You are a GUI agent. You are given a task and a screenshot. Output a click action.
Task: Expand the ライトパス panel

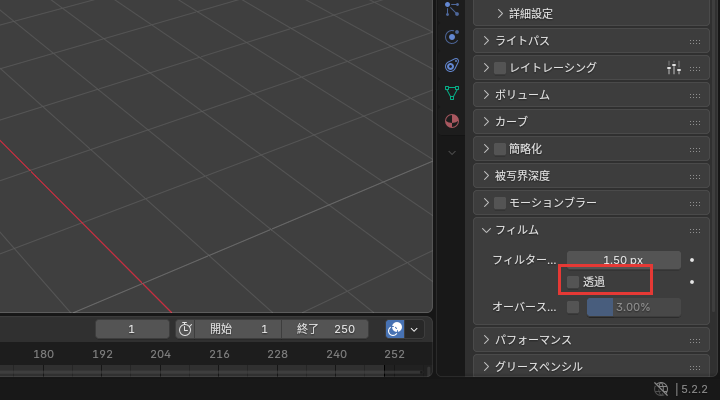[x=486, y=41]
